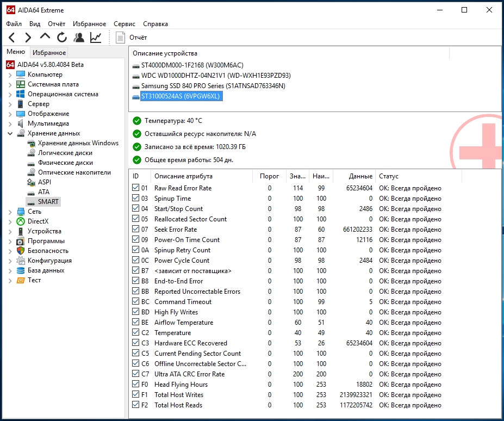The width and height of the screenshot is (504, 421).
Task: Click the Устройства device icon
Action: 21,231
